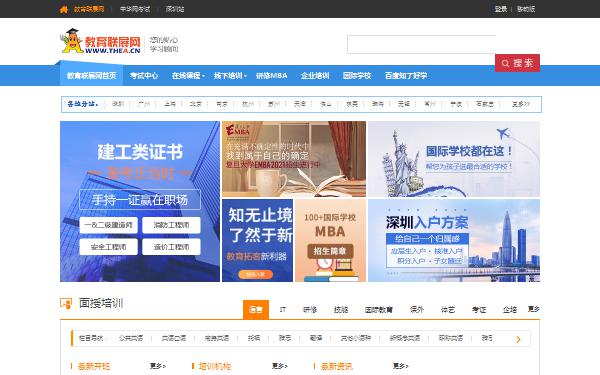
Task: Click 中华网考试 link in top bar
Action: pos(135,9)
